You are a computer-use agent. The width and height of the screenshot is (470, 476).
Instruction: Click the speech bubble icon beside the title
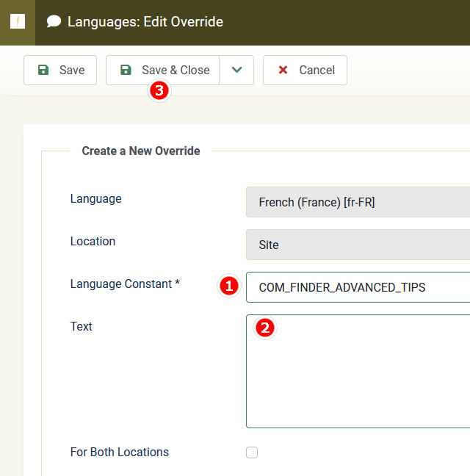[54, 21]
